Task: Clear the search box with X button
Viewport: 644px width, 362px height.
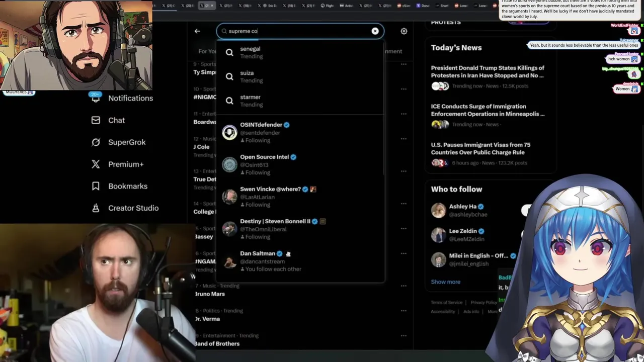Action: pos(375,31)
